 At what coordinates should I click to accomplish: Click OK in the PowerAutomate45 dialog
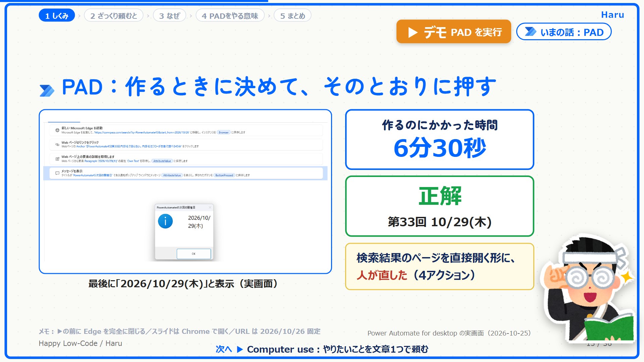[194, 254]
